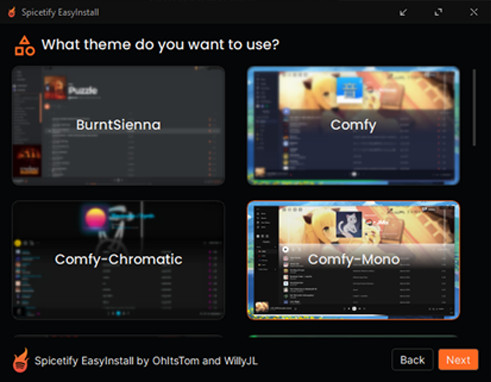
Task: Click the shapes icon beside theme question
Action: [25, 46]
